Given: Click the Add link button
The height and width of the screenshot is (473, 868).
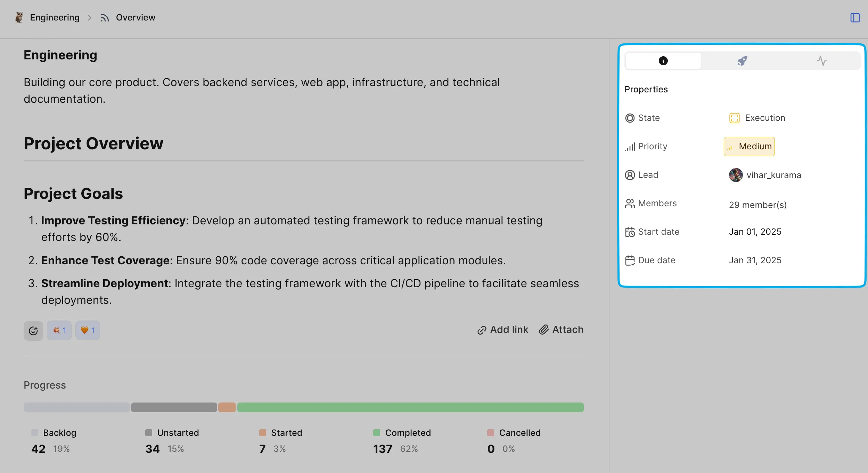Looking at the screenshot, I should coord(502,329).
